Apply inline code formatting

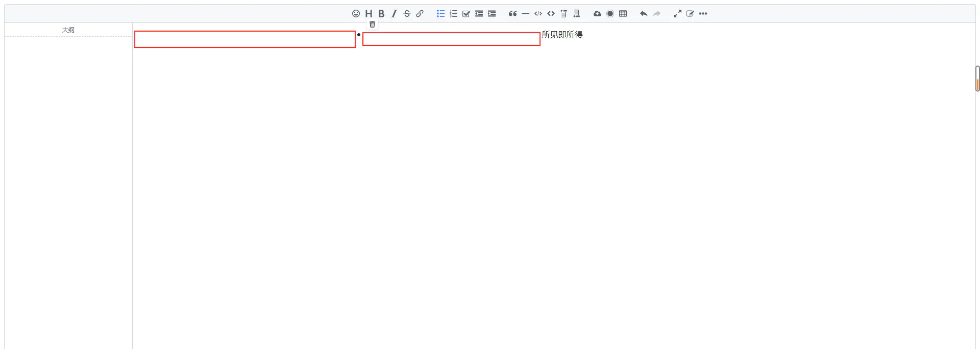551,14
